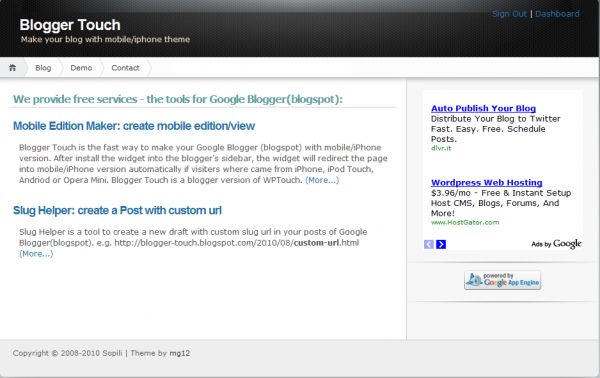
Task: Visit www.HostGator.com ad URL
Action: [465, 222]
